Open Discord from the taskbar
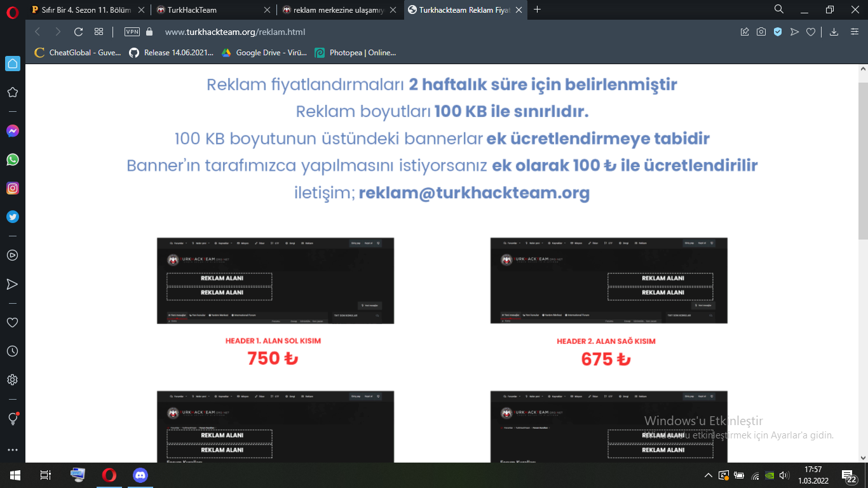This screenshot has height=488, width=868. point(140,475)
